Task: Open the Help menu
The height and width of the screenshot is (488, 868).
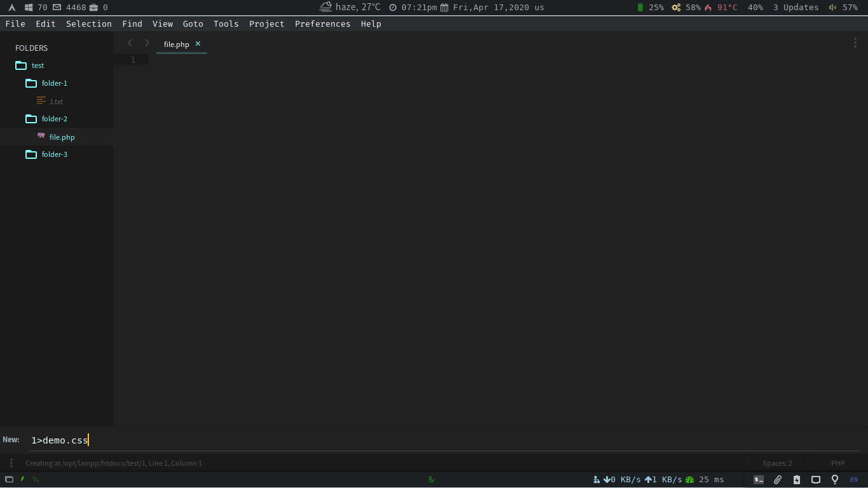Action: point(371,24)
